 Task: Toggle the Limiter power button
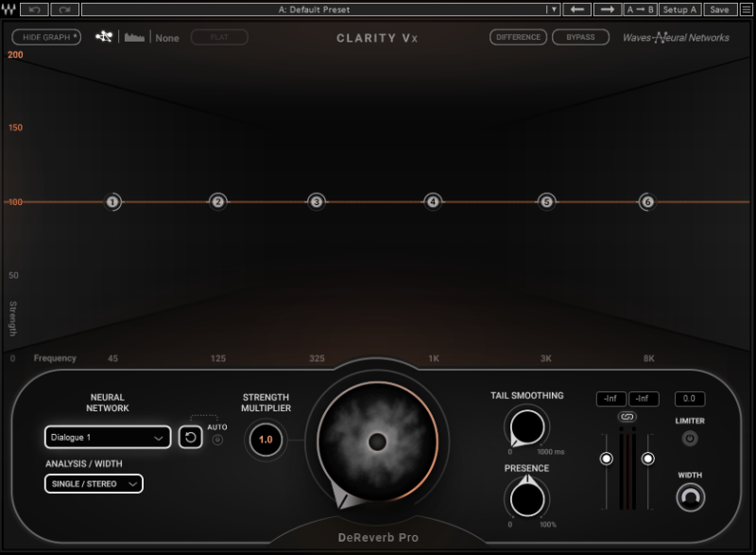[x=690, y=439]
